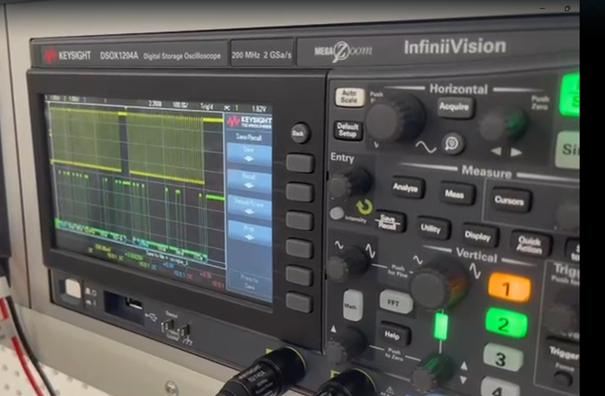Screen dimensions: 605x396
Task: Click the Vertical scale knob beside the FFT key
Action: click(439, 283)
